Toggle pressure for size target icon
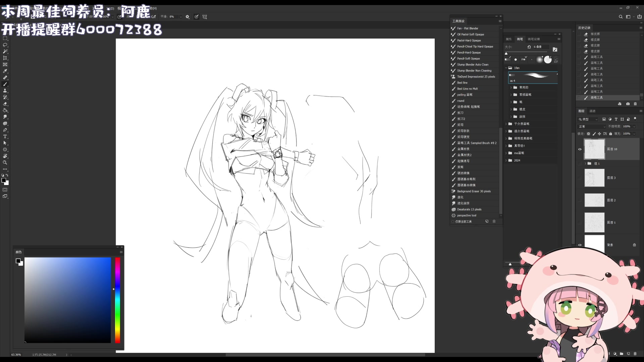The width and height of the screenshot is (644, 362). click(x=197, y=17)
